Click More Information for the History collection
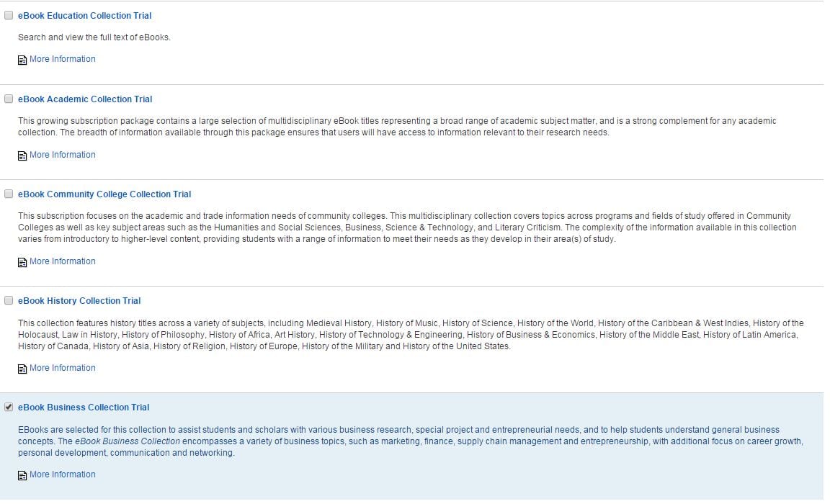 pos(63,367)
